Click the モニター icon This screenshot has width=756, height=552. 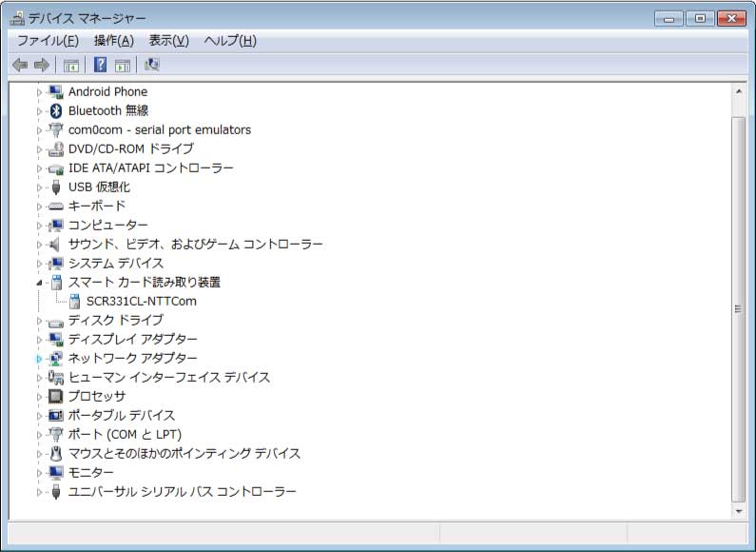pyautogui.click(x=56, y=472)
